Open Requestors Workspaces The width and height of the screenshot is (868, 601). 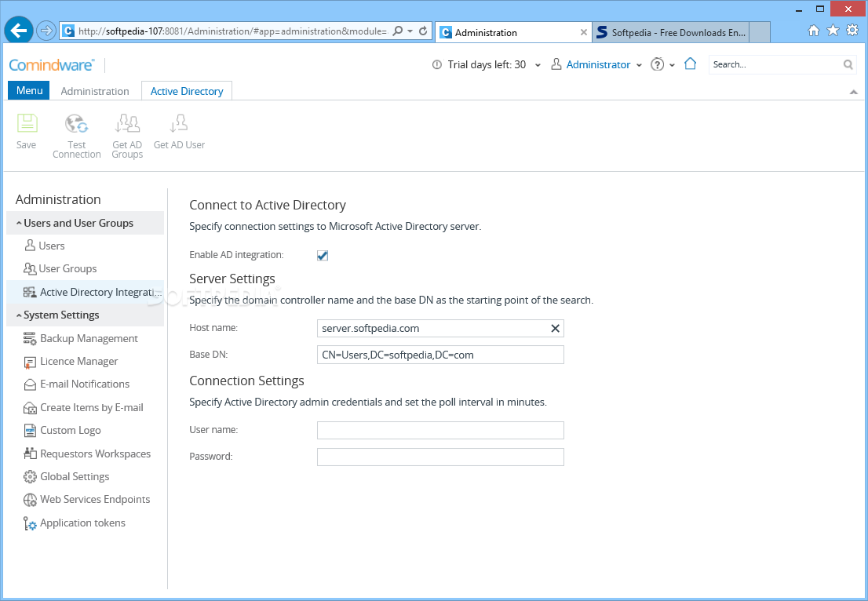[87, 453]
